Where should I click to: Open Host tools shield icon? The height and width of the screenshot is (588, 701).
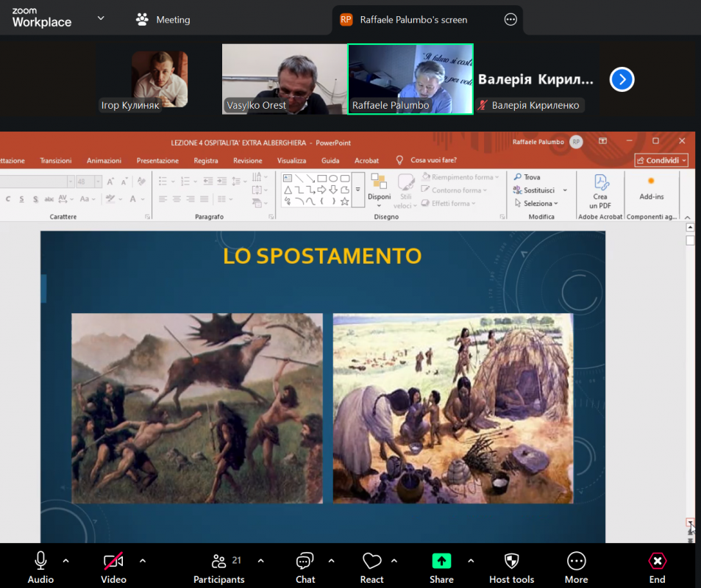pos(512,562)
